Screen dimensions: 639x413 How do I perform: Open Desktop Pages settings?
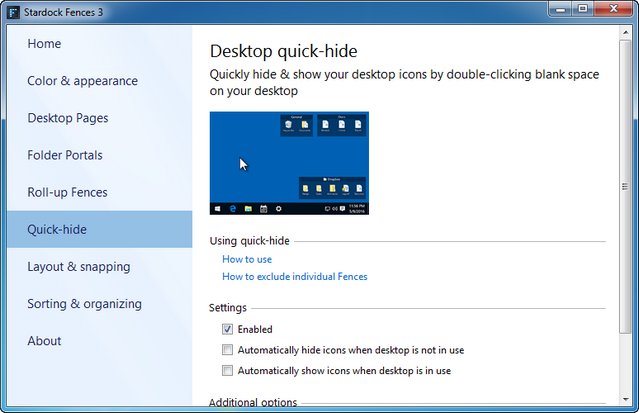67,118
